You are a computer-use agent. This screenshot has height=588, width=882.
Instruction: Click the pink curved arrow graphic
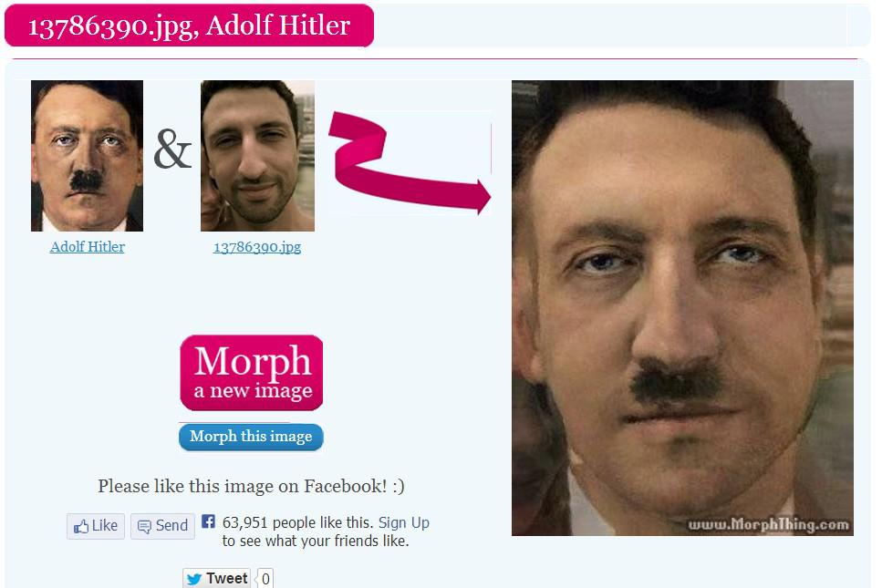click(409, 162)
